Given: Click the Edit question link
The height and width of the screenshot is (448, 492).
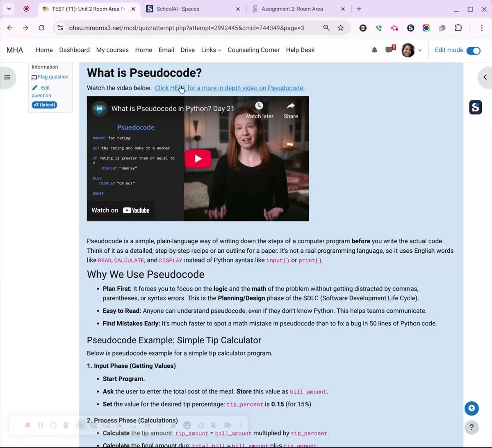Looking at the screenshot, I should coord(41,91).
